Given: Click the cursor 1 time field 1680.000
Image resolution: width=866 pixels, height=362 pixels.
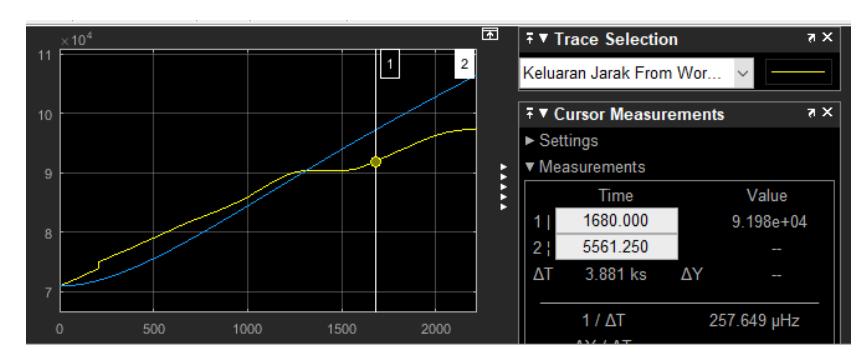Looking at the screenshot, I should [616, 221].
